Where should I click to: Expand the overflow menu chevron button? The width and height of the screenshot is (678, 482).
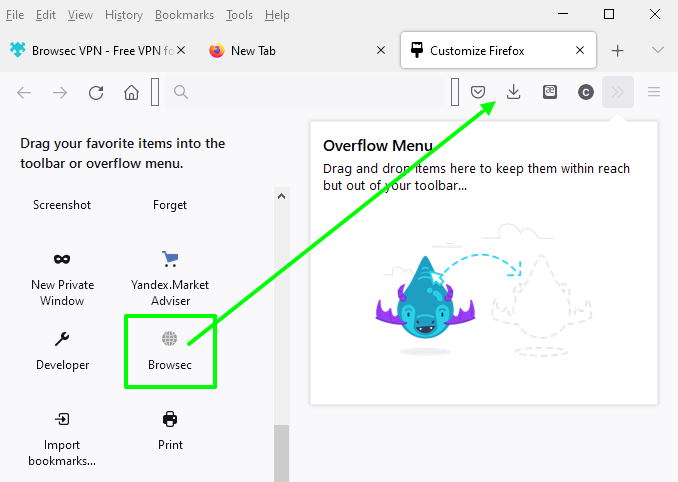tap(618, 92)
